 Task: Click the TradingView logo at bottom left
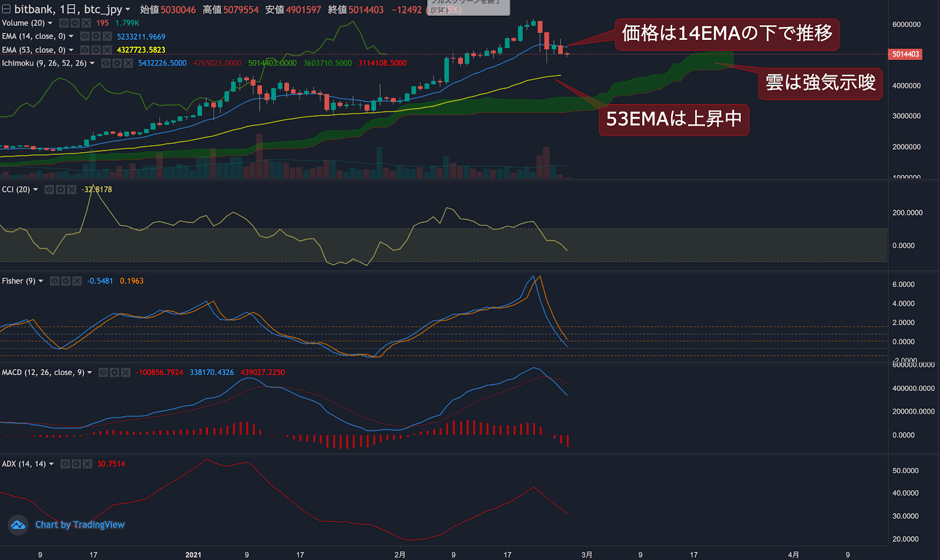18,524
